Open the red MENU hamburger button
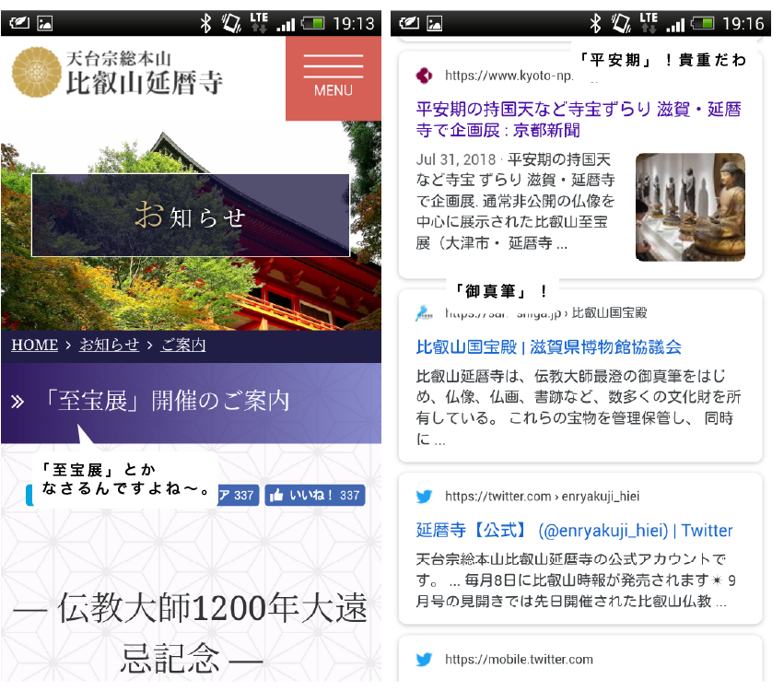This screenshot has height=691, width=784. 333,78
